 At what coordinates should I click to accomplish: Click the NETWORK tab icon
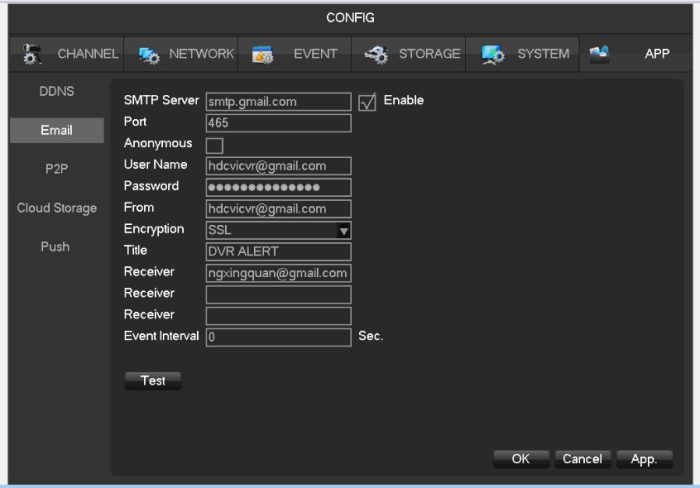[150, 54]
